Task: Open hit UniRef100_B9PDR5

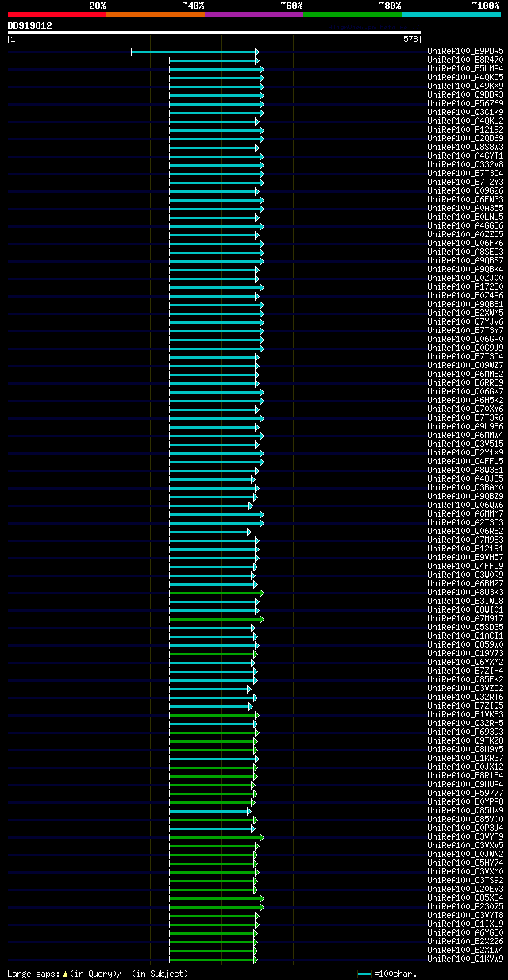Action: (x=465, y=51)
